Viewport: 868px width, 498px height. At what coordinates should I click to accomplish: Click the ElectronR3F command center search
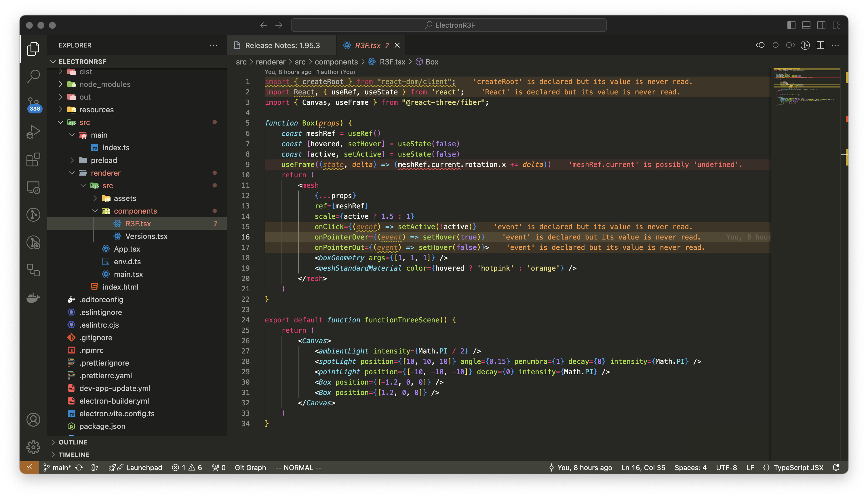click(448, 25)
